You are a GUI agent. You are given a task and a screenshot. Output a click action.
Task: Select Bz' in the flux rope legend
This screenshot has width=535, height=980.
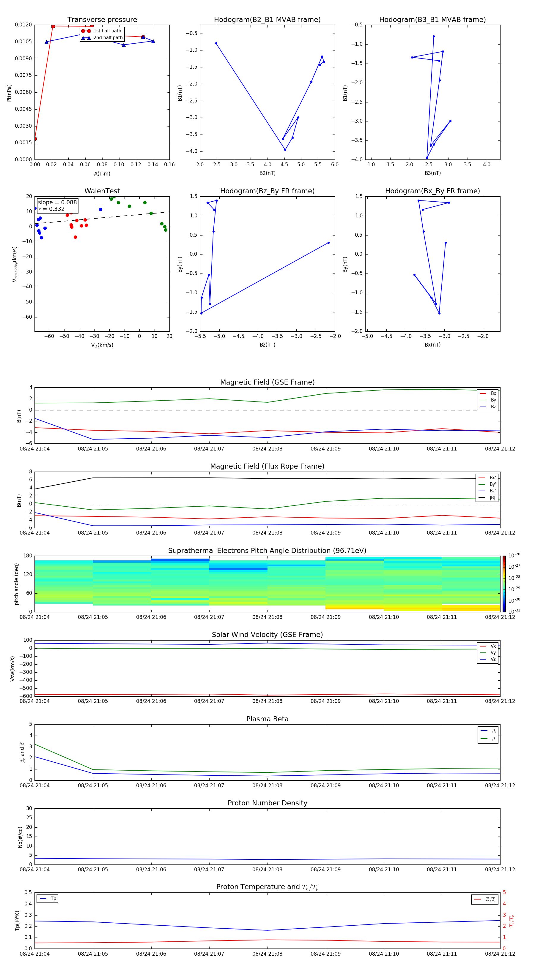point(487,491)
